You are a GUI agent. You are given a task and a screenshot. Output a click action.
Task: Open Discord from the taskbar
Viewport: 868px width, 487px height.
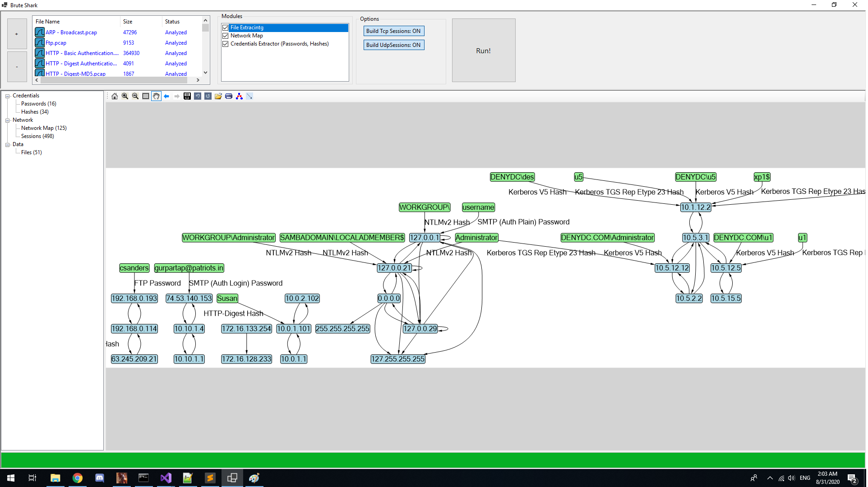coord(100,478)
